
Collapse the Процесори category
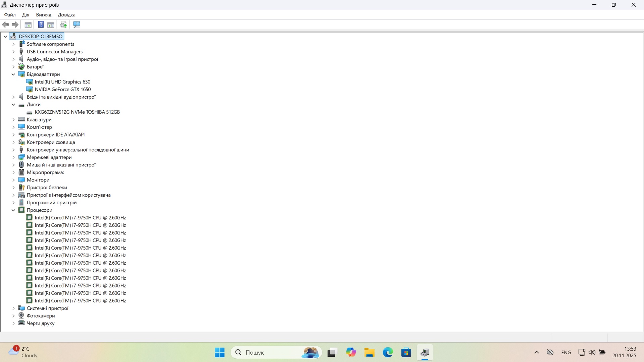coord(13,210)
